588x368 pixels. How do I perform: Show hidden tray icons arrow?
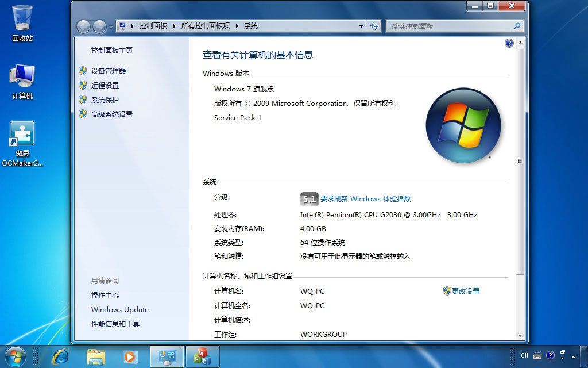(x=573, y=356)
